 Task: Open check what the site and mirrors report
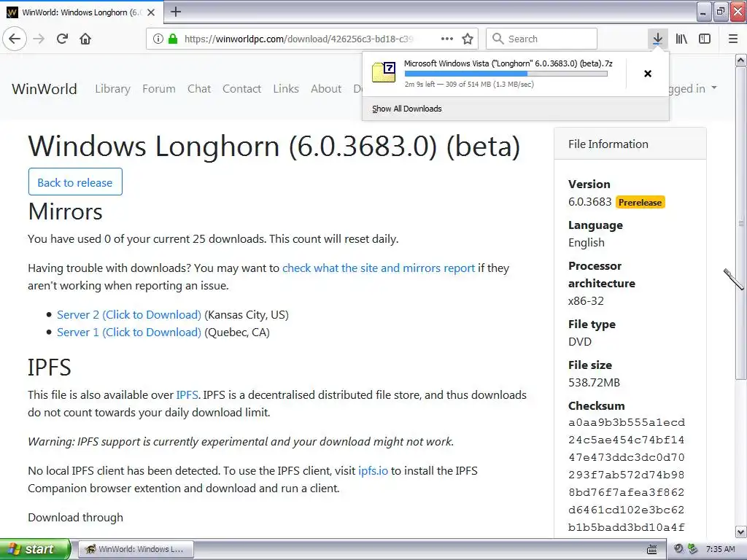379,268
